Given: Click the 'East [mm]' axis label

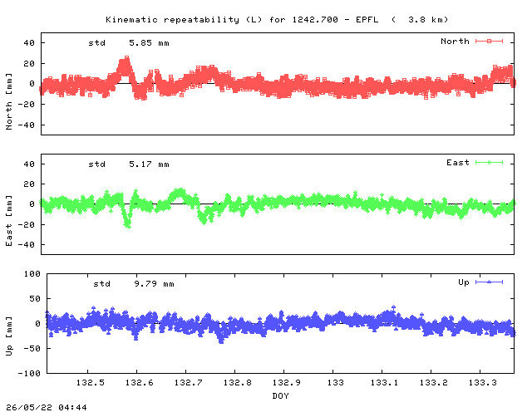Looking at the screenshot, I should pyautogui.click(x=9, y=221).
